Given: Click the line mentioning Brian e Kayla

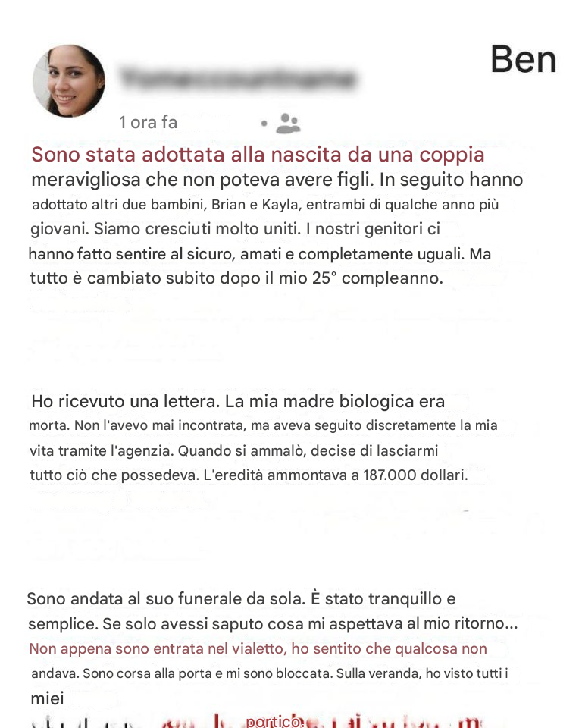Looking at the screenshot, I should (x=265, y=205).
